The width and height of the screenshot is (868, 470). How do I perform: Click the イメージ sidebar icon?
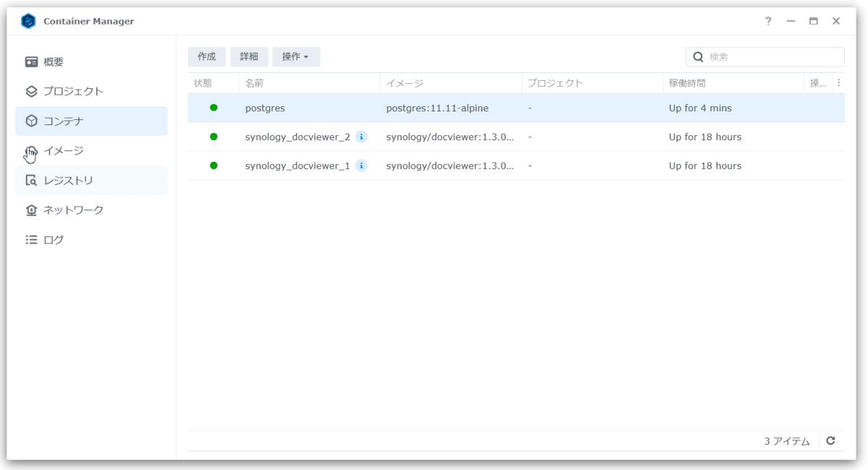pyautogui.click(x=31, y=151)
